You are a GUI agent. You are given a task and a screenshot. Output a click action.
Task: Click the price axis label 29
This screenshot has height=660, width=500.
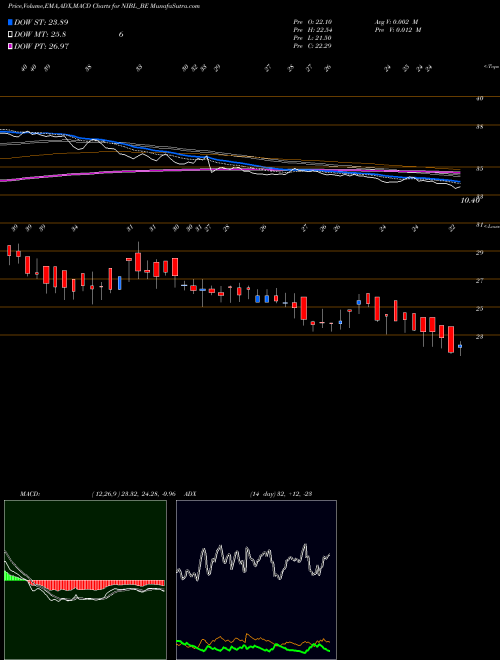click(479, 253)
